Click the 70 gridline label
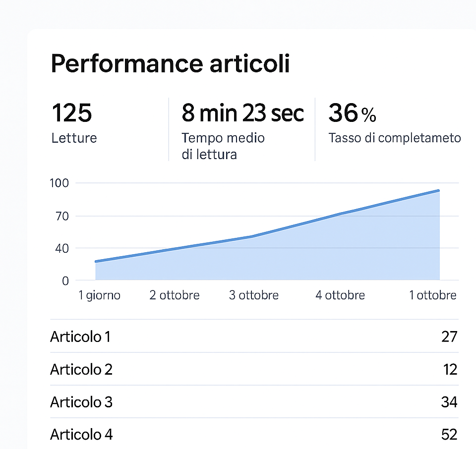Viewport: 476px width, 449px height. 61,216
